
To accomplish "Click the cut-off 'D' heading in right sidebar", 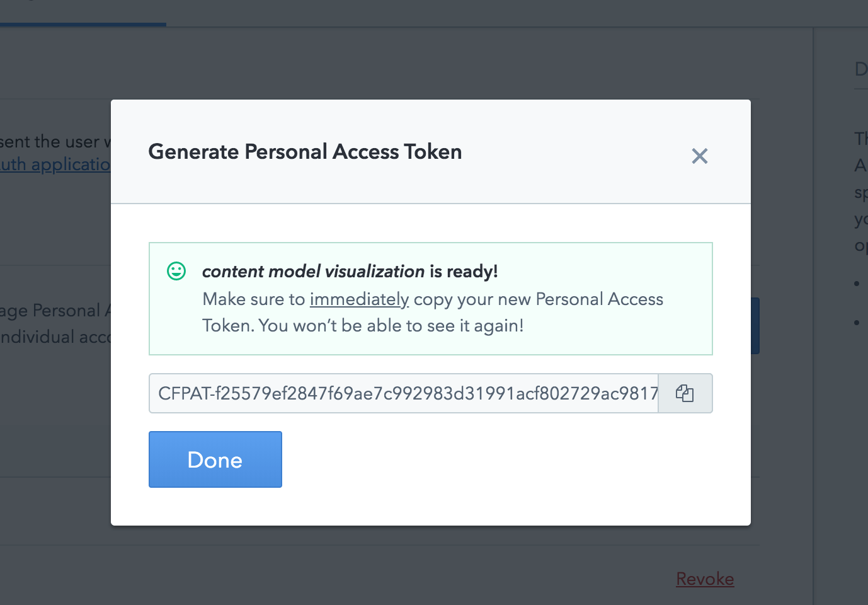I will point(861,69).
